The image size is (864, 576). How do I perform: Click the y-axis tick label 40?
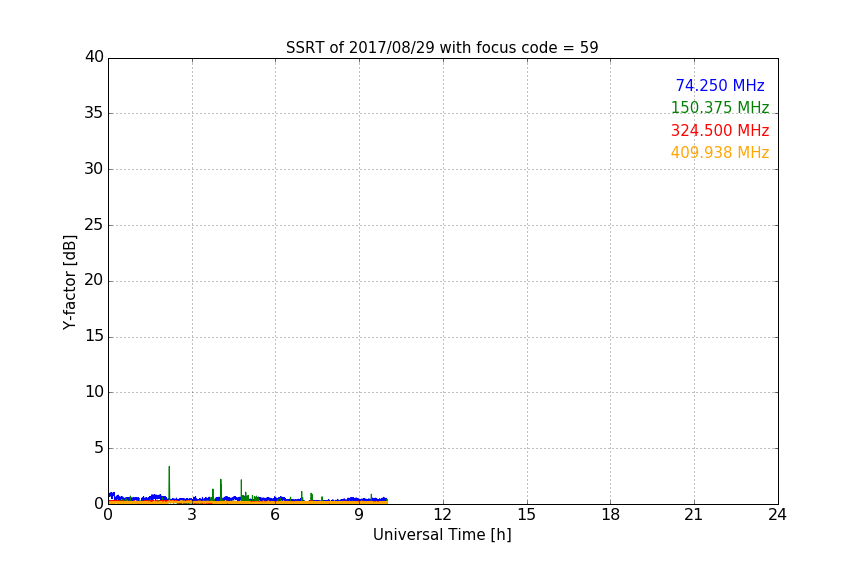[94, 57]
